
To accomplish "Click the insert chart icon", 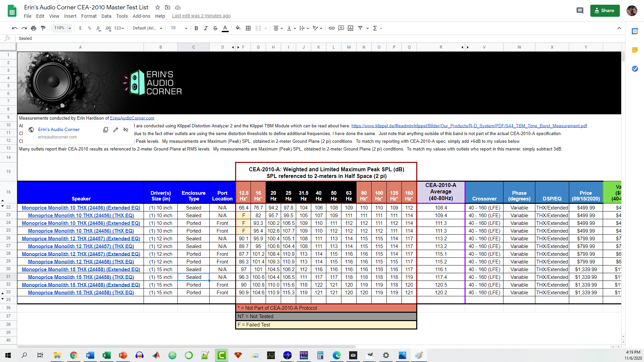I will click(x=351, y=28).
